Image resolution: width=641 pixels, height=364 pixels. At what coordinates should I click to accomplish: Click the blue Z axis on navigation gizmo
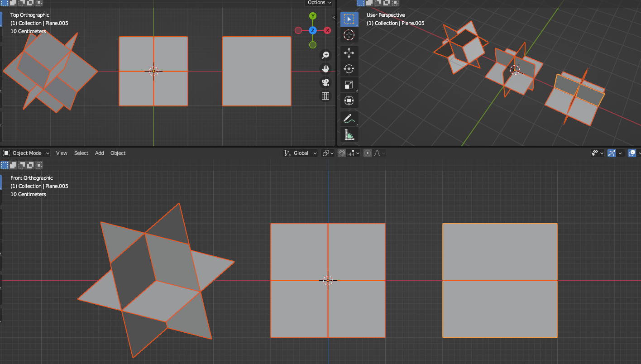pos(313,30)
